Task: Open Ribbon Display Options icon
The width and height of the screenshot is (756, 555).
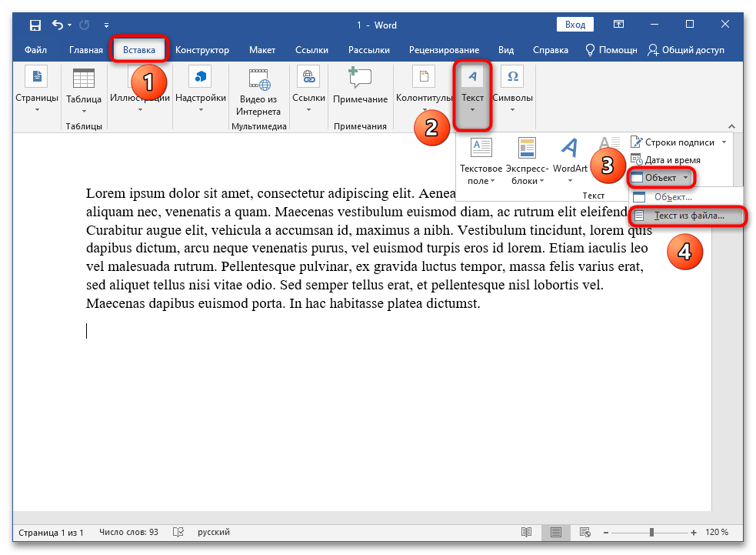Action: [618, 24]
